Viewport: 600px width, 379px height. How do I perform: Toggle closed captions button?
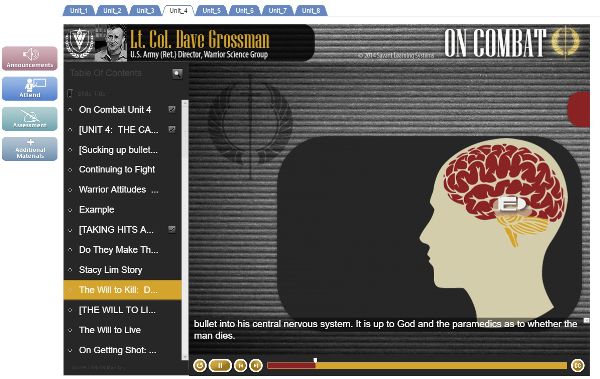coord(577,366)
